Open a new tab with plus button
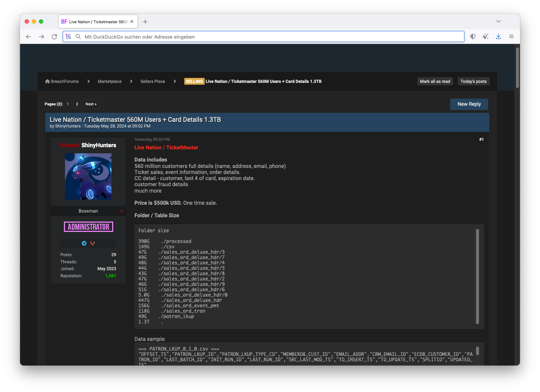Screen dimensions: 540x392 (x=145, y=22)
